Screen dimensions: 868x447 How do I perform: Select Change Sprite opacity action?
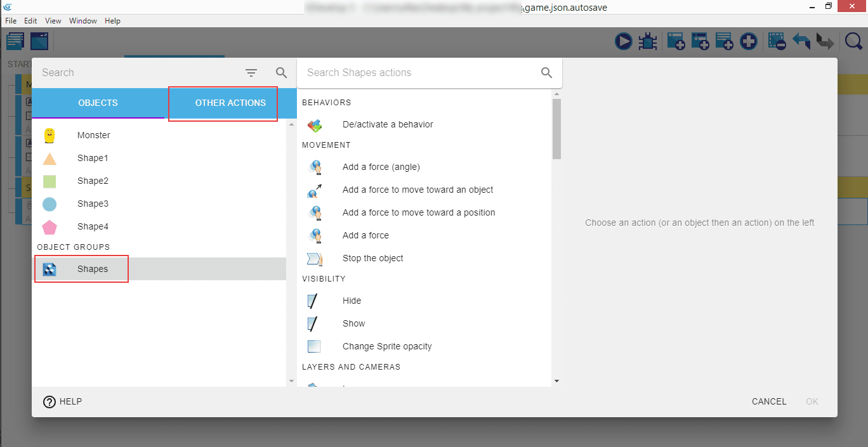coord(387,347)
